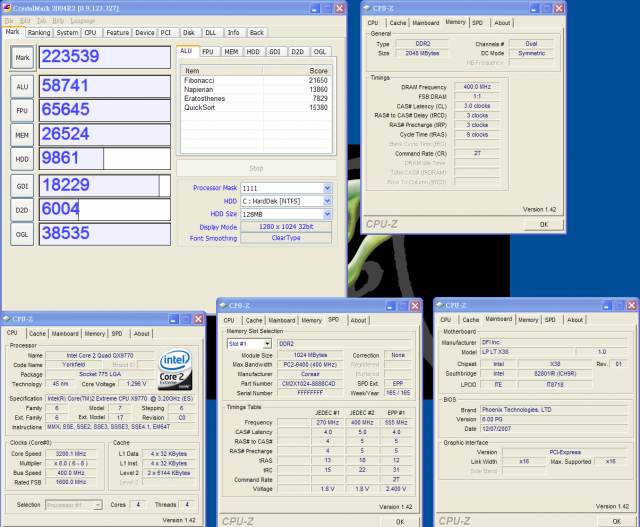Image resolution: width=640 pixels, height=527 pixels.
Task: Open About tab in CPU-Z Memory window
Action: point(502,23)
